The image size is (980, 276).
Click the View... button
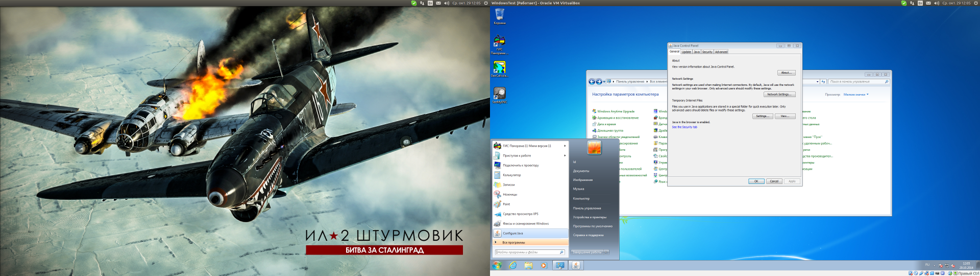(x=785, y=116)
